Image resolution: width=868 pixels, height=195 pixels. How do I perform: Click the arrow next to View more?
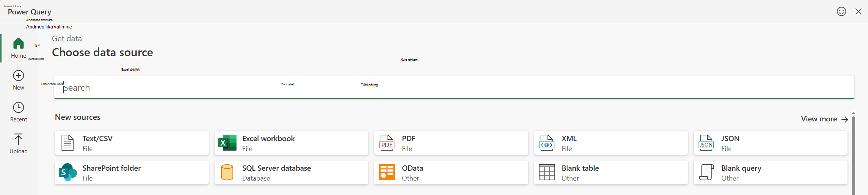(x=845, y=119)
